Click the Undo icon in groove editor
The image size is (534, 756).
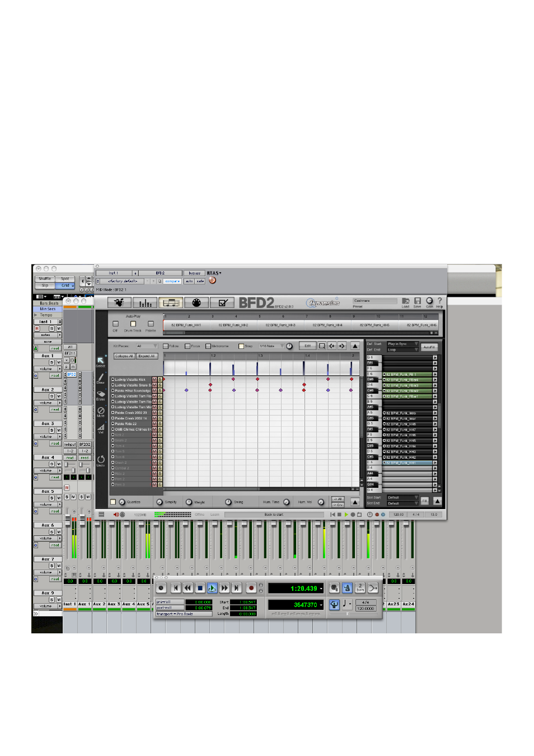pyautogui.click(x=101, y=459)
